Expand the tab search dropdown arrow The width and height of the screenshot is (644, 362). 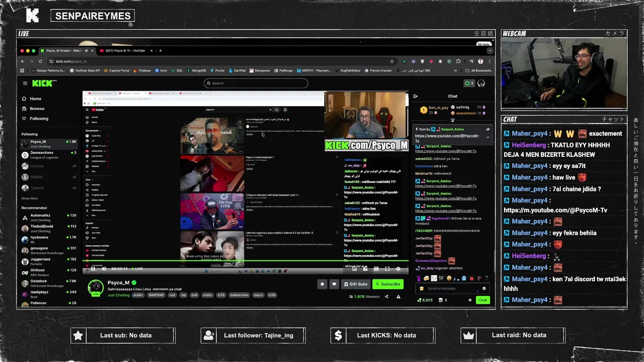coord(489,50)
